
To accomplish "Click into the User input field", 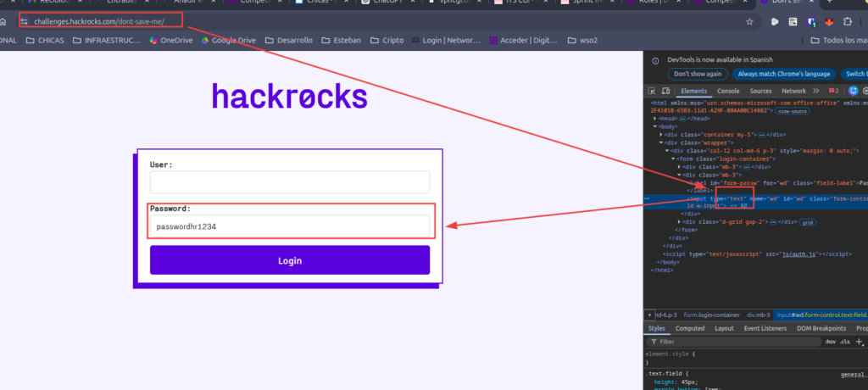I will point(289,182).
